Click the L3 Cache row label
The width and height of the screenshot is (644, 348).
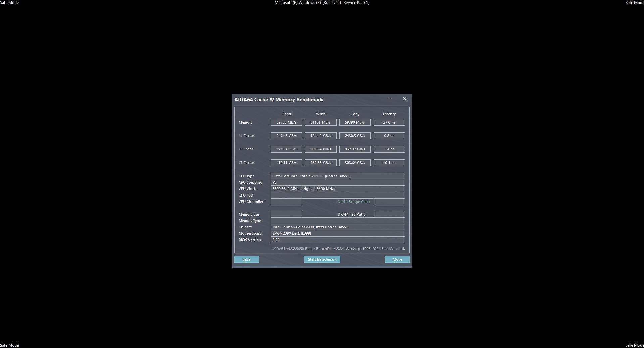point(246,163)
